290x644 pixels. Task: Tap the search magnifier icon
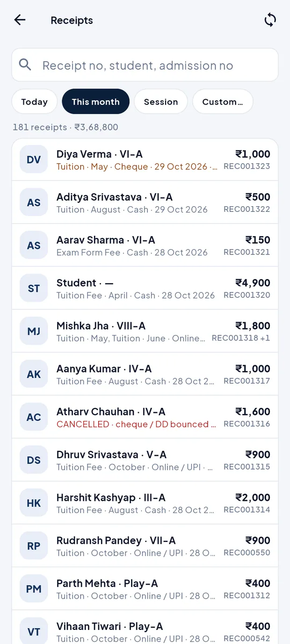click(25, 65)
